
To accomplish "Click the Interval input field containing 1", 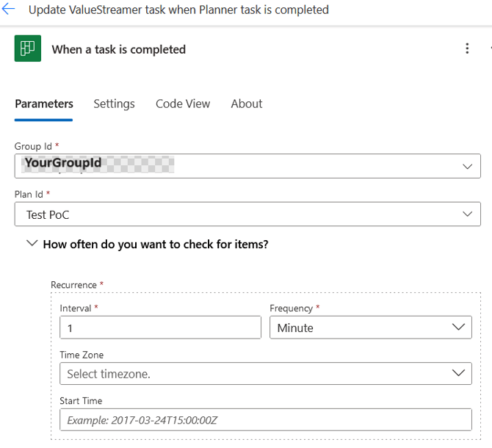I will click(160, 328).
